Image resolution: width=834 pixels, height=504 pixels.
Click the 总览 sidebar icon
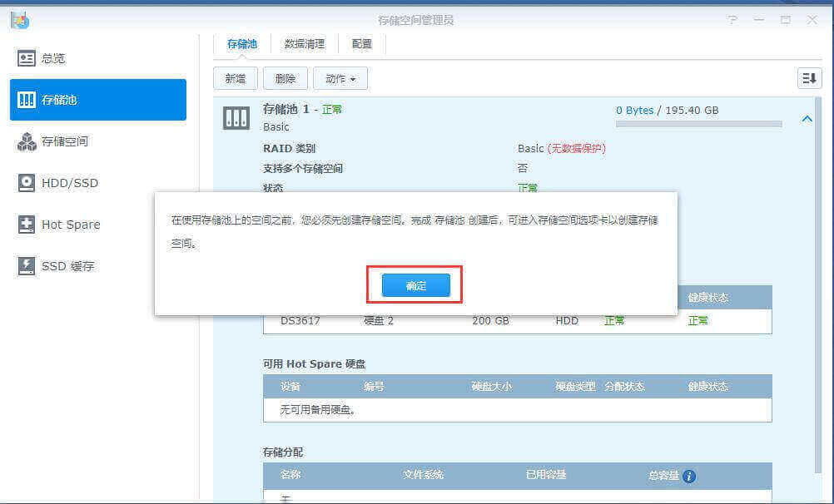(26, 58)
